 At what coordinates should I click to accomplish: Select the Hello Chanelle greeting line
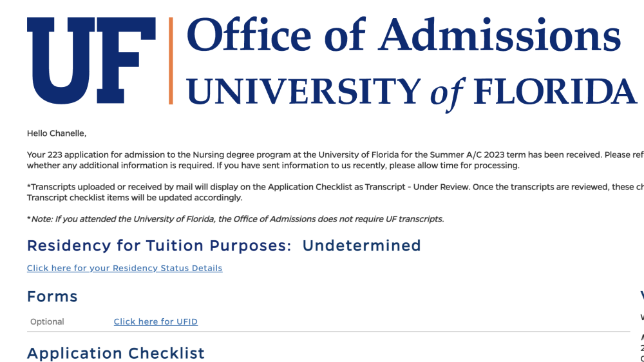tap(57, 133)
